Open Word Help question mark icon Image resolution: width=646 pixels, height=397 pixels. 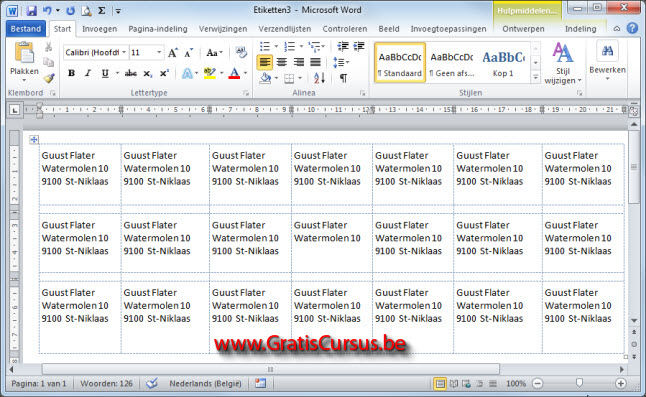(x=632, y=28)
